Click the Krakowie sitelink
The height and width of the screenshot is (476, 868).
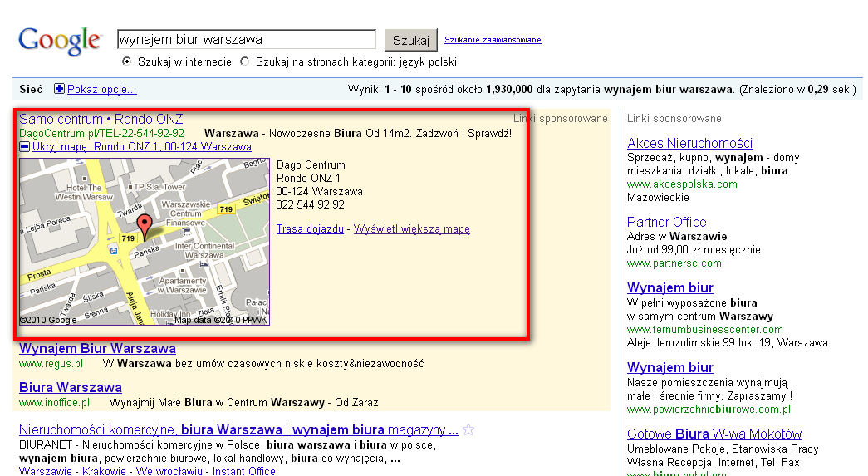104,471
